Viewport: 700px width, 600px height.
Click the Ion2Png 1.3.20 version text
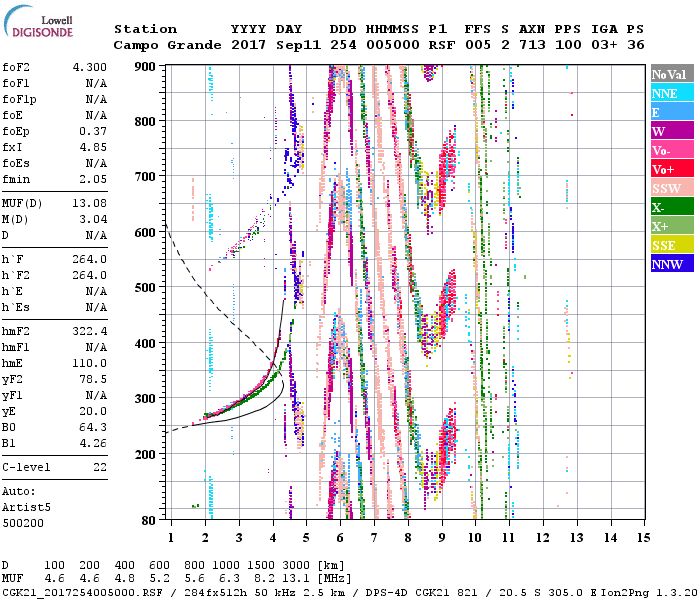(650, 592)
